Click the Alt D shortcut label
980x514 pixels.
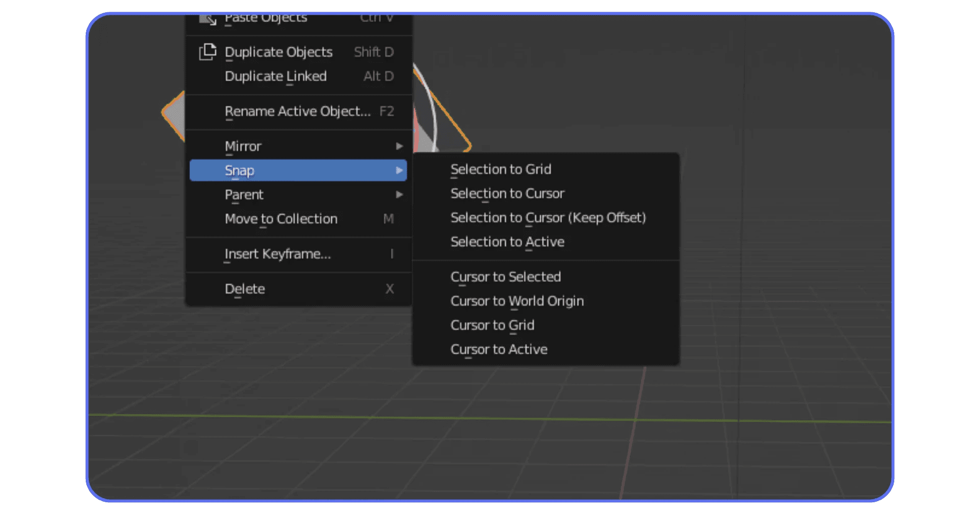(x=378, y=77)
